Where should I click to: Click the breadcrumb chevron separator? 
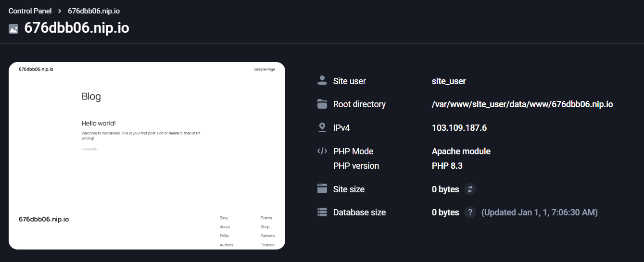pyautogui.click(x=60, y=11)
